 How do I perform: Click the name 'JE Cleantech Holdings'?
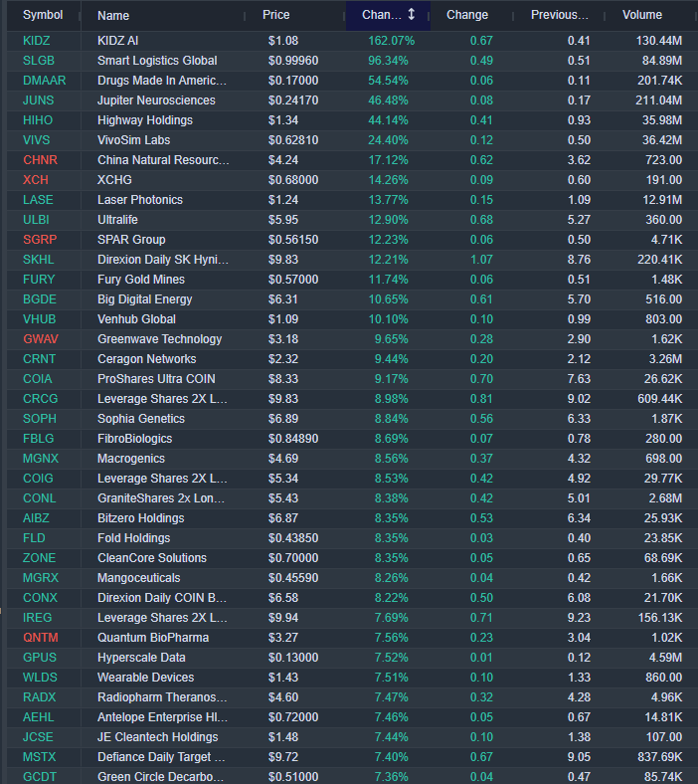coord(158,737)
